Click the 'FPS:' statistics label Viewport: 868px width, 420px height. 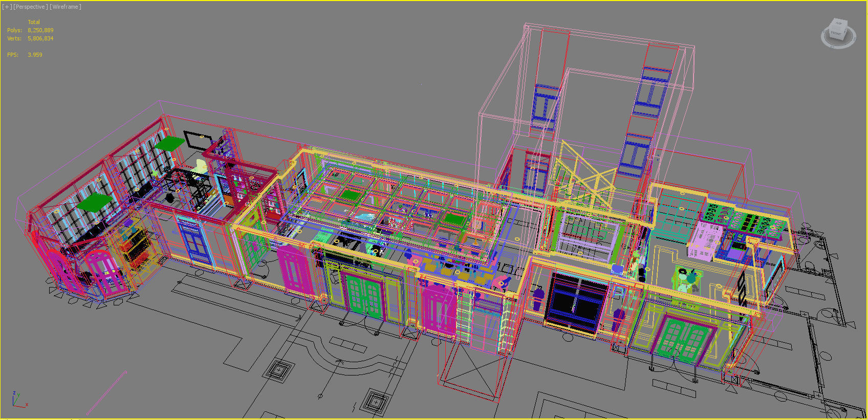point(13,55)
